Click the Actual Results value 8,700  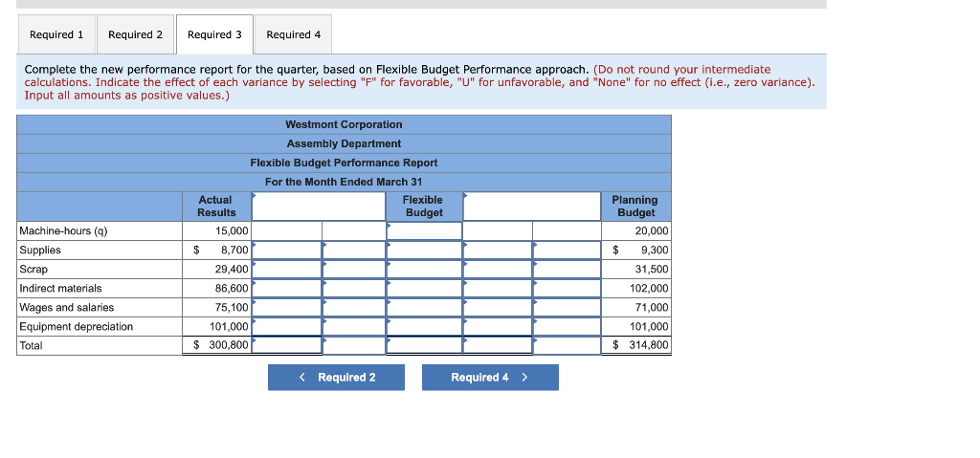pyautogui.click(x=234, y=250)
